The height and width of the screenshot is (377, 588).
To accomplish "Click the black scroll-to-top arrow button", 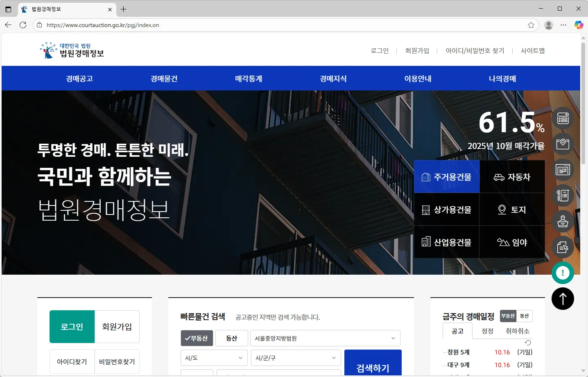I will (563, 299).
